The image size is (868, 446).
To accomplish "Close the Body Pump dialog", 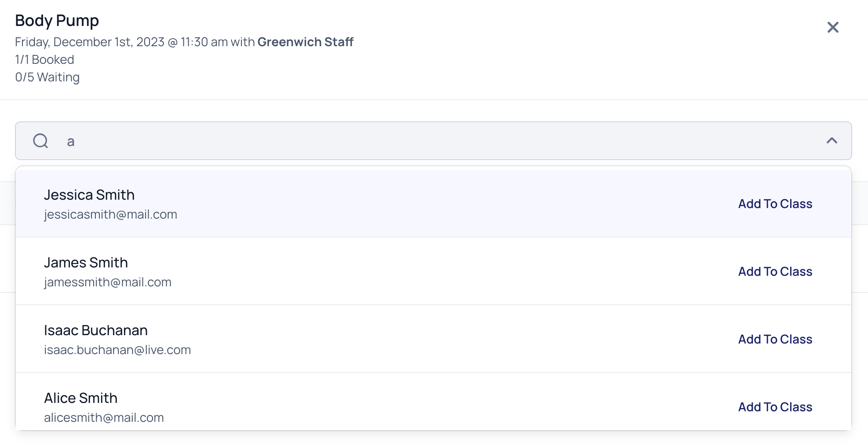I will pyautogui.click(x=833, y=27).
